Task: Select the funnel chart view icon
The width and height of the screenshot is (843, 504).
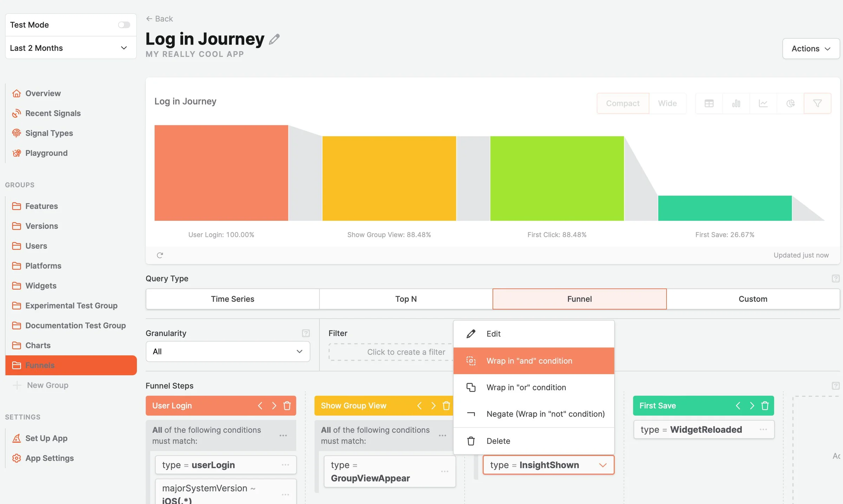Action: click(x=817, y=103)
